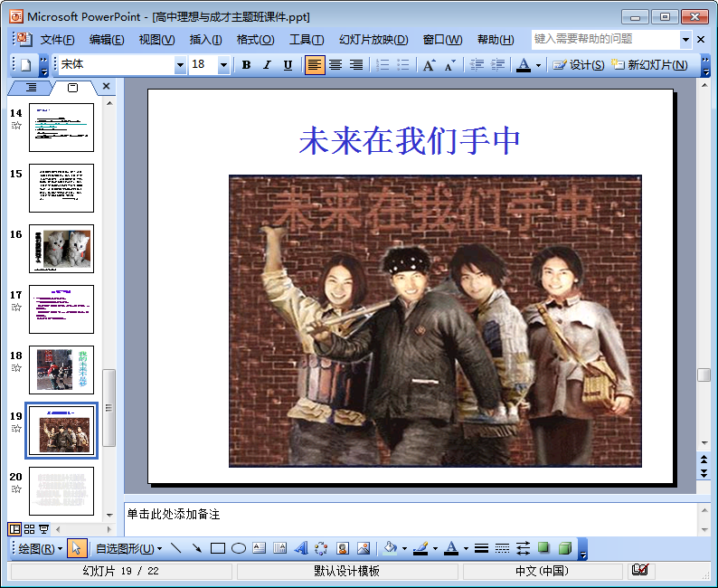The width and height of the screenshot is (718, 588).
Task: Open the 帮助(H) menu
Action: click(496, 40)
